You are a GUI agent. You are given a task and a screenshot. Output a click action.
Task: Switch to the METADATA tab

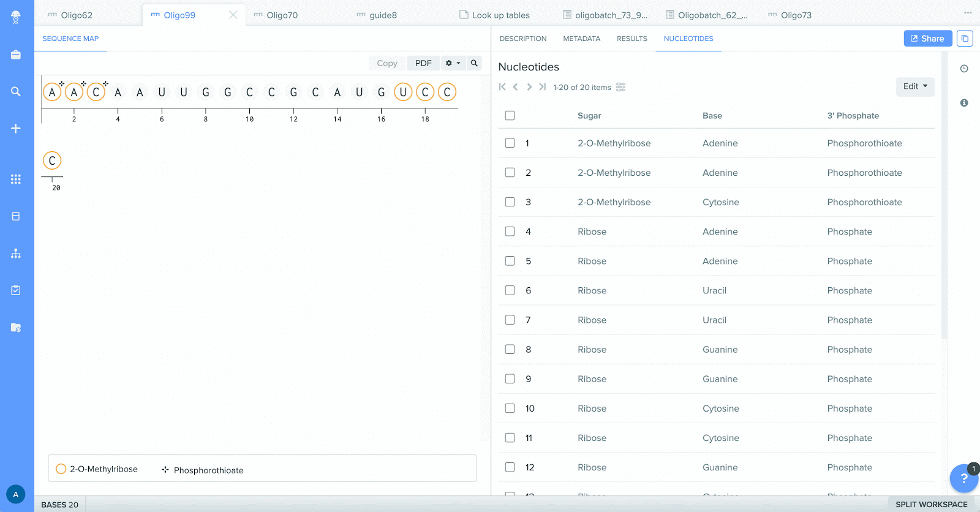click(581, 39)
